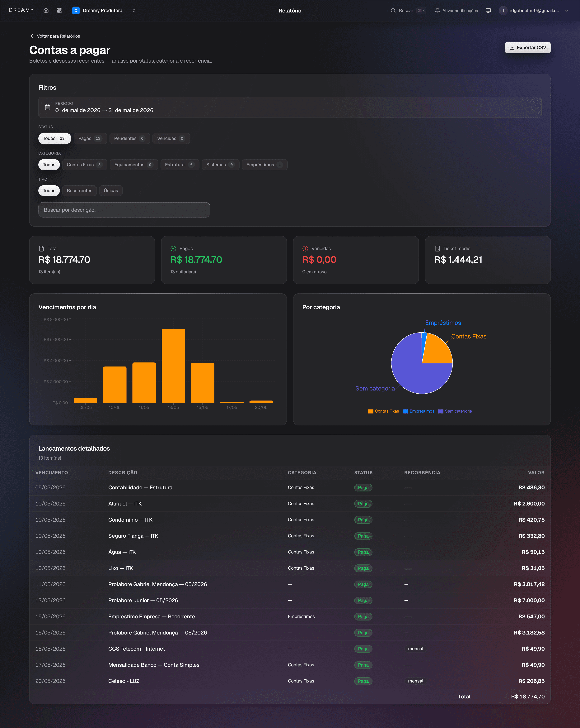Click the Sem categoria legend swatch
This screenshot has height=728, width=580.
pyautogui.click(x=440, y=411)
